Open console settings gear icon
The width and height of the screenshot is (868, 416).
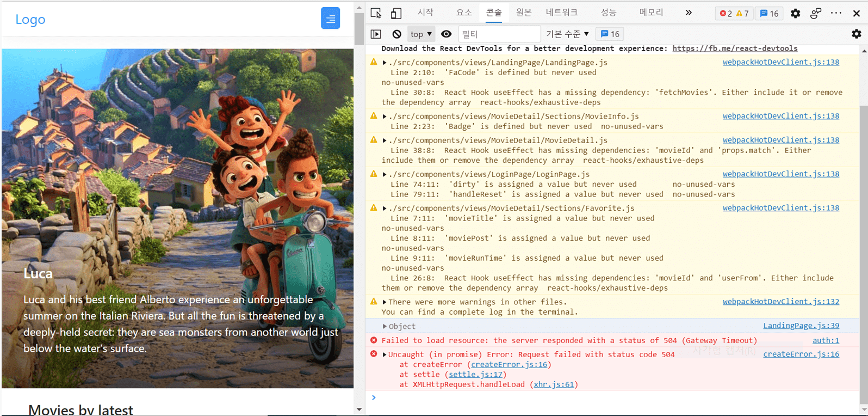[857, 34]
